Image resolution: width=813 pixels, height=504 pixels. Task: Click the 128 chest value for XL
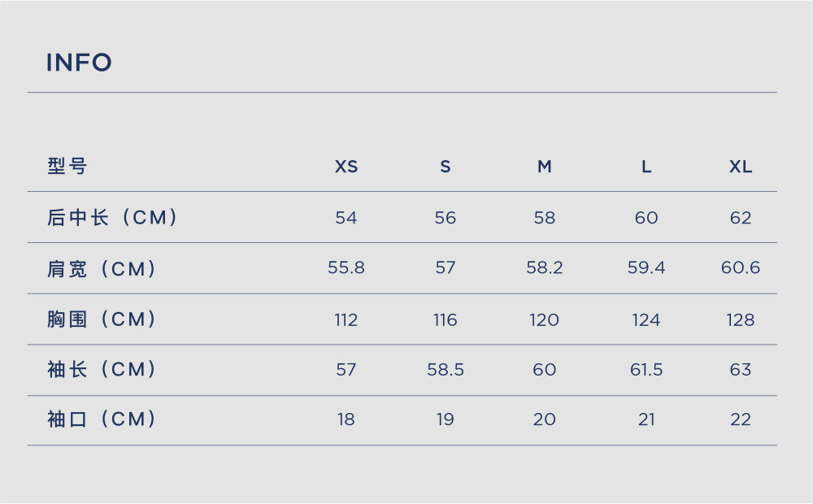point(741,320)
